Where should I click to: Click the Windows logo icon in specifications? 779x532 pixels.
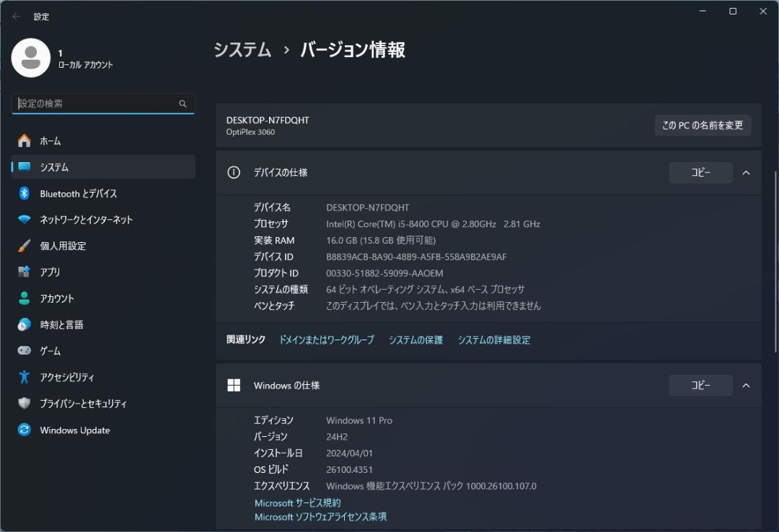pos(234,386)
